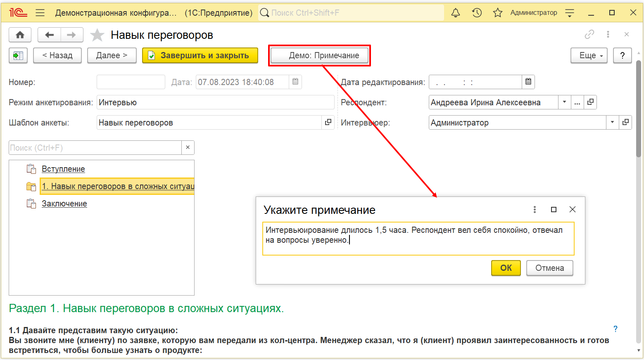Open the Еще dropdown menu
This screenshot has width=644, height=360.
(x=589, y=55)
